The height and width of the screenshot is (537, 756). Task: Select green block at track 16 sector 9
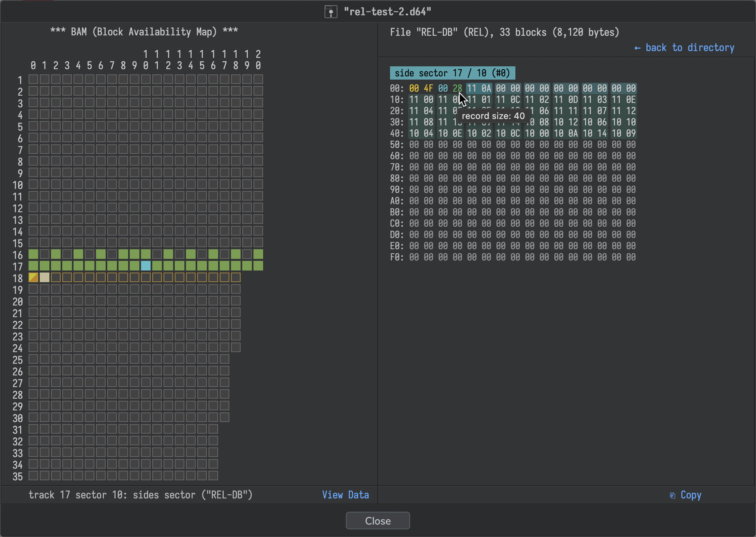(x=135, y=254)
